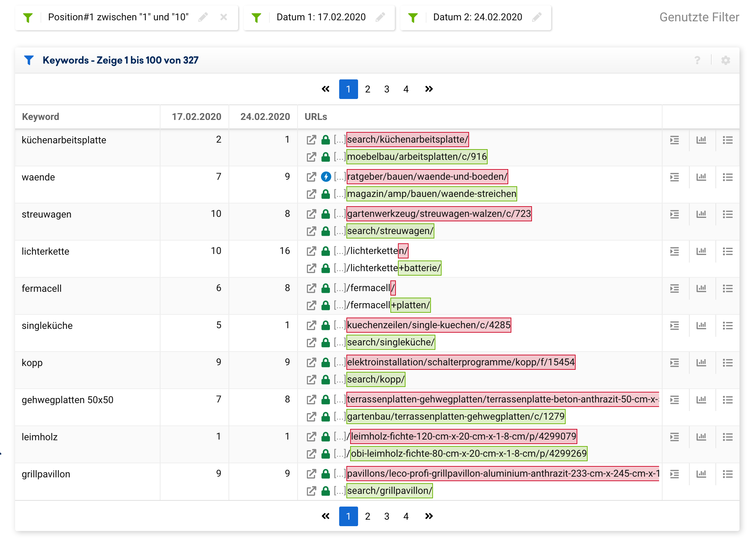The width and height of the screenshot is (756, 543).
Task: Open external link for search/küchenarbeitsplatte/ URL
Action: [x=311, y=140]
